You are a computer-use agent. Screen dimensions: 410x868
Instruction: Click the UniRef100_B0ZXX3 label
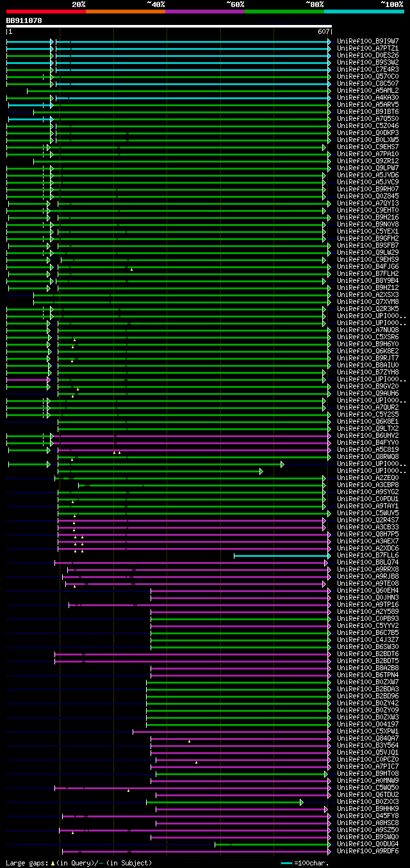[x=368, y=801]
